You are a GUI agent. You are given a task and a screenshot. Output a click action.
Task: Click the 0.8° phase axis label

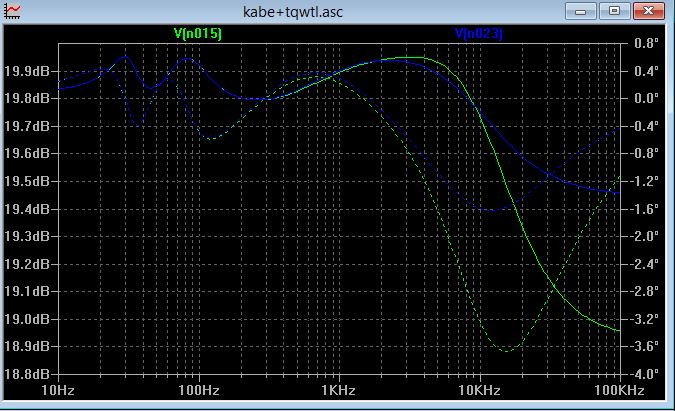[647, 43]
